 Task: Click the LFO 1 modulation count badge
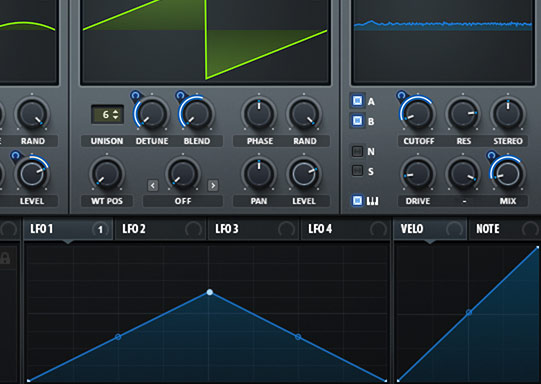(100, 229)
